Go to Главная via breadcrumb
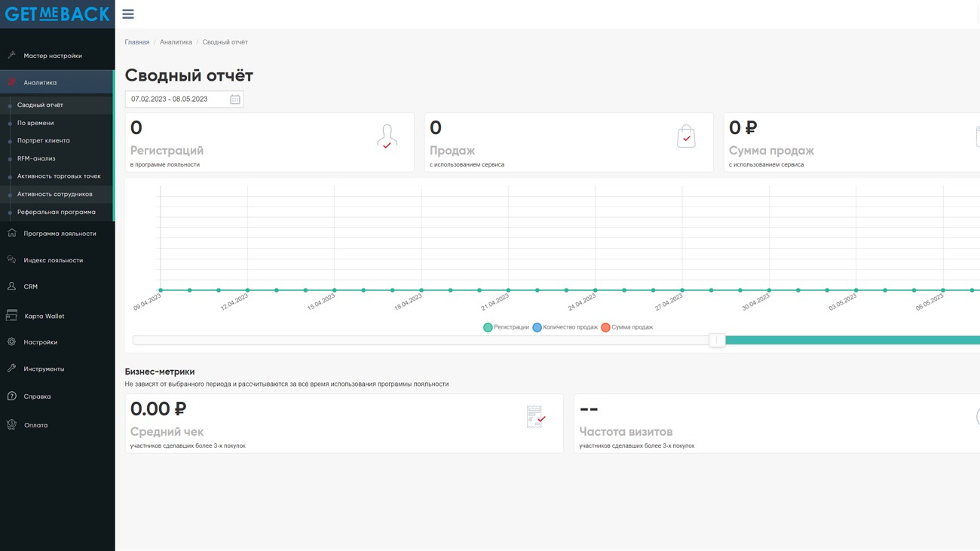 tap(136, 42)
